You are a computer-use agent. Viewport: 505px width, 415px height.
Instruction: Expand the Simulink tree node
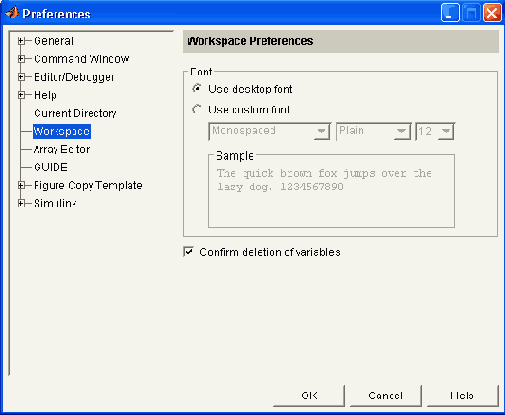[x=21, y=203]
